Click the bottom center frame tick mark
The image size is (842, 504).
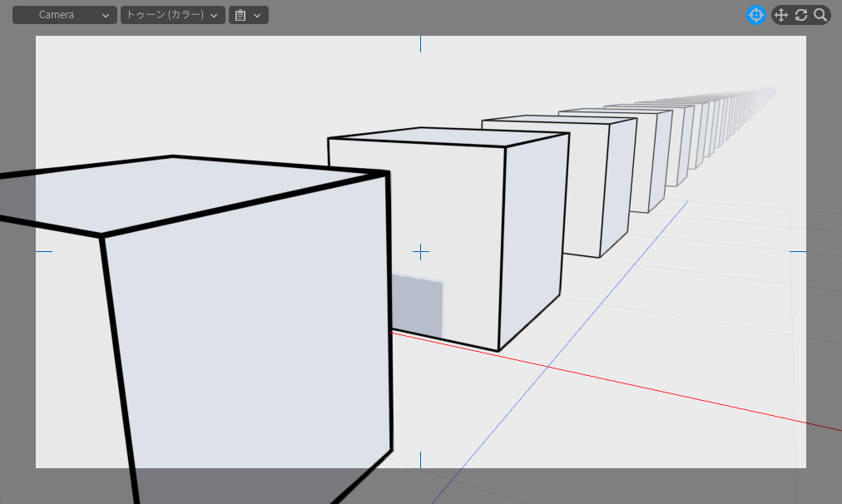click(421, 460)
